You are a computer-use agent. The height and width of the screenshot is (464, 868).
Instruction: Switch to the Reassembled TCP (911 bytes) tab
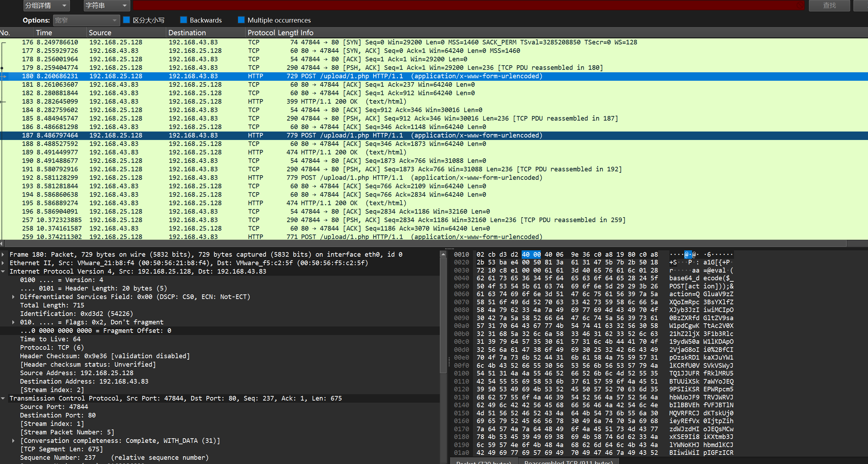pyautogui.click(x=568, y=461)
